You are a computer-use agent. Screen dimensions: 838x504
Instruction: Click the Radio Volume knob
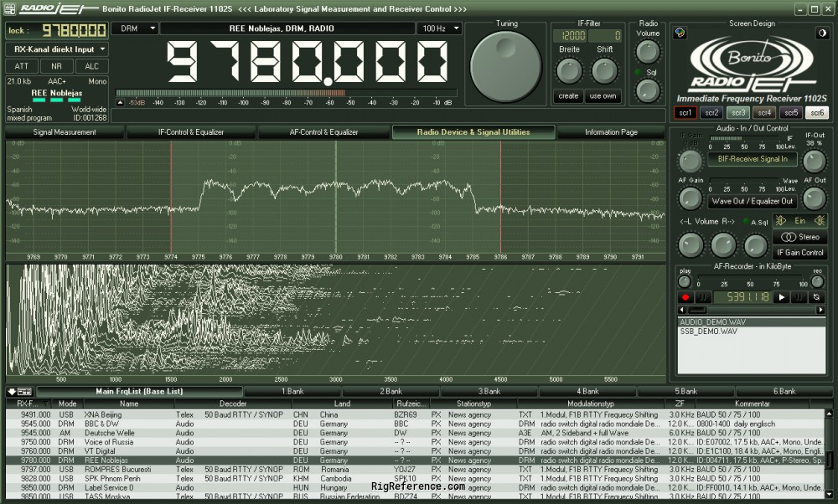click(647, 52)
